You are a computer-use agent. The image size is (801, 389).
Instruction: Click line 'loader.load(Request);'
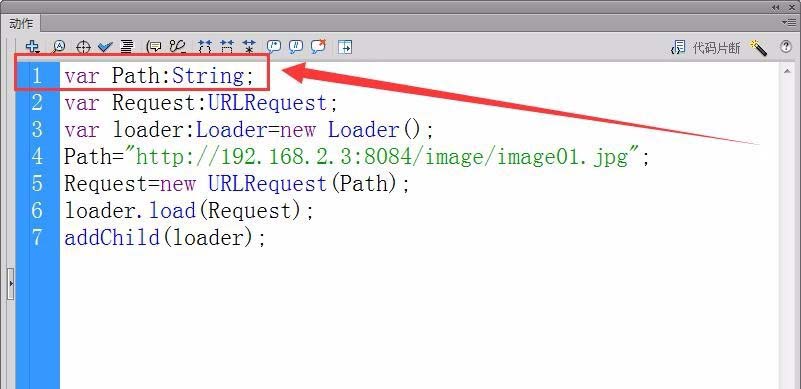189,211
